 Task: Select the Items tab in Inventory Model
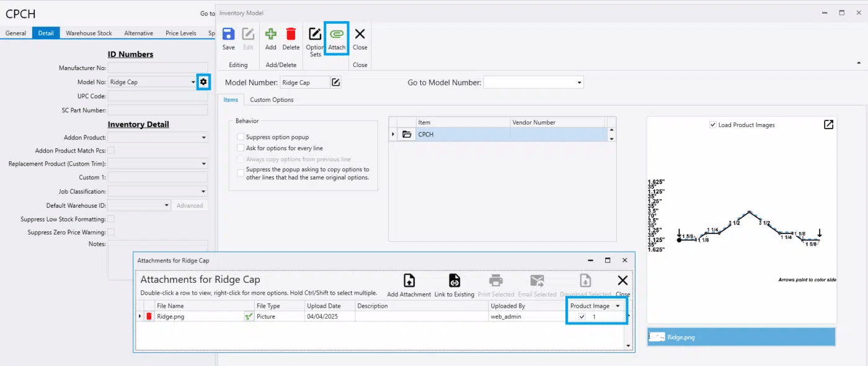pyautogui.click(x=230, y=100)
